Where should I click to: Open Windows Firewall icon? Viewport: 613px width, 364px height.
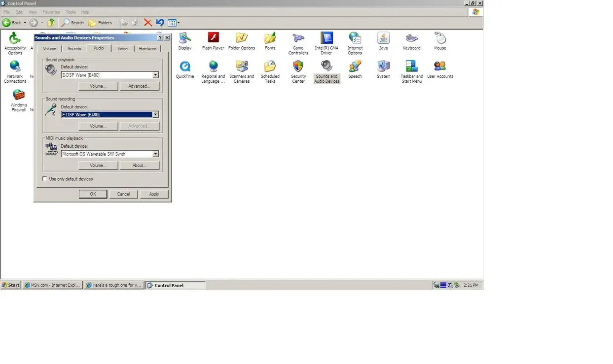pos(19,100)
